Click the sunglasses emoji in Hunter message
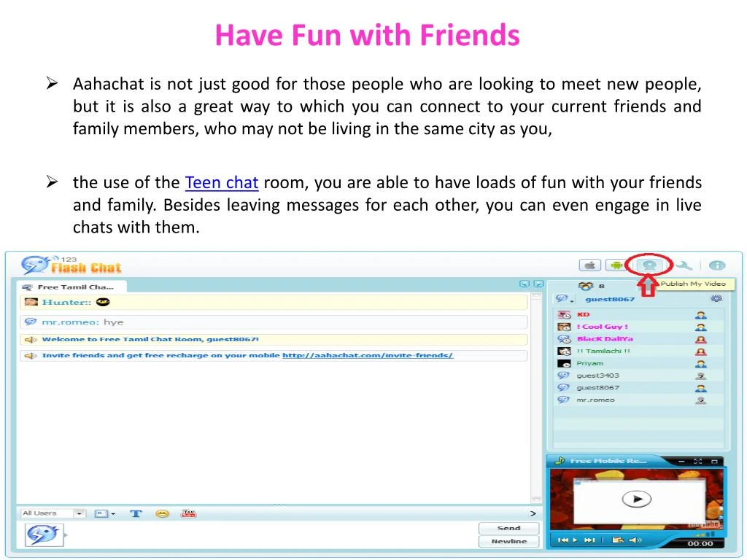The width and height of the screenshot is (747, 560). 103,302
